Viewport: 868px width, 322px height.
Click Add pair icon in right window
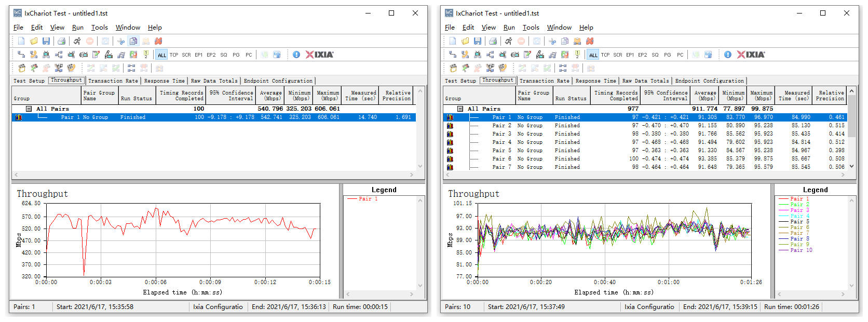coord(453,55)
